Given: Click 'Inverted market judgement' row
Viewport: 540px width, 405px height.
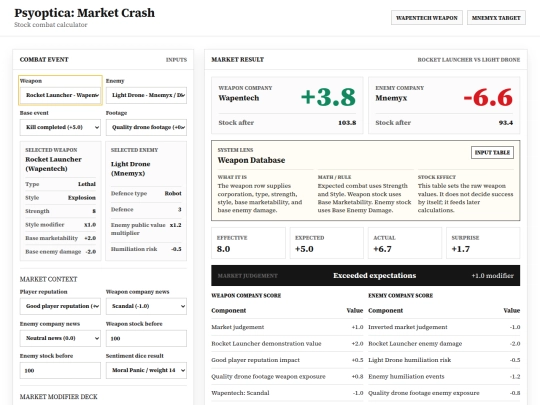Looking at the screenshot, I should (444, 327).
